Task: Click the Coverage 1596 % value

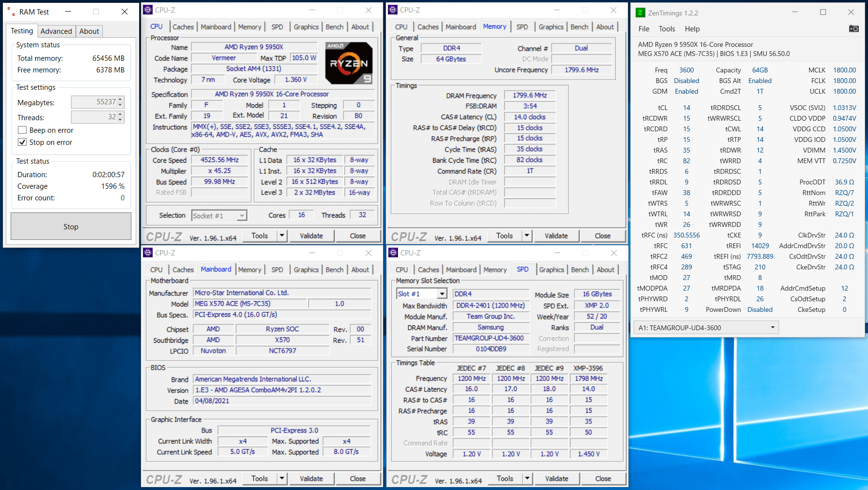Action: coord(113,186)
